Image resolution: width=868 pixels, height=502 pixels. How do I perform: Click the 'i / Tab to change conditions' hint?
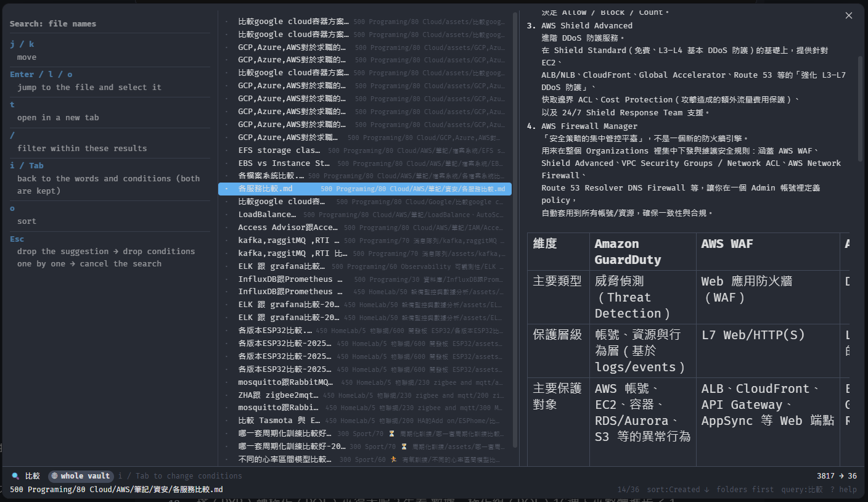pyautogui.click(x=180, y=476)
